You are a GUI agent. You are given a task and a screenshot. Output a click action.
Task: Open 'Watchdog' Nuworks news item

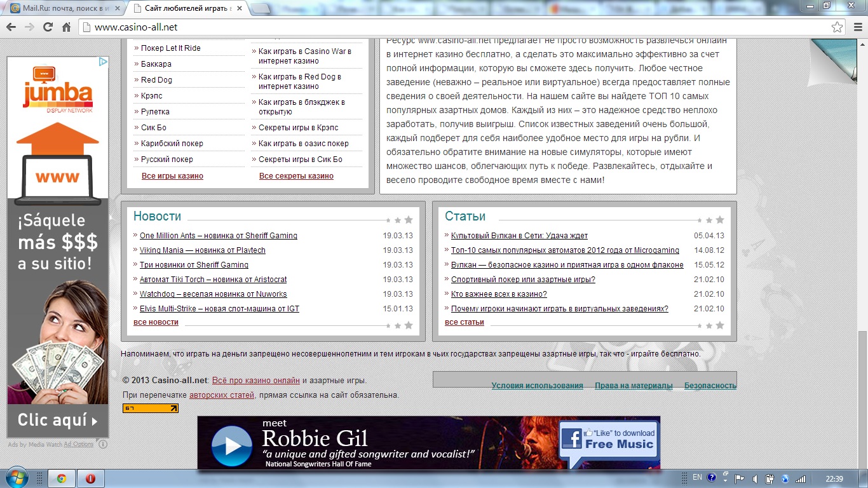coord(214,294)
